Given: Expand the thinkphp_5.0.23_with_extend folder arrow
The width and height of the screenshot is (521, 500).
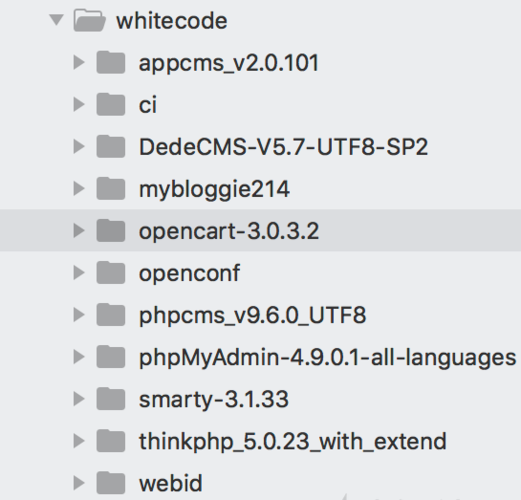Looking at the screenshot, I should click(x=79, y=441).
